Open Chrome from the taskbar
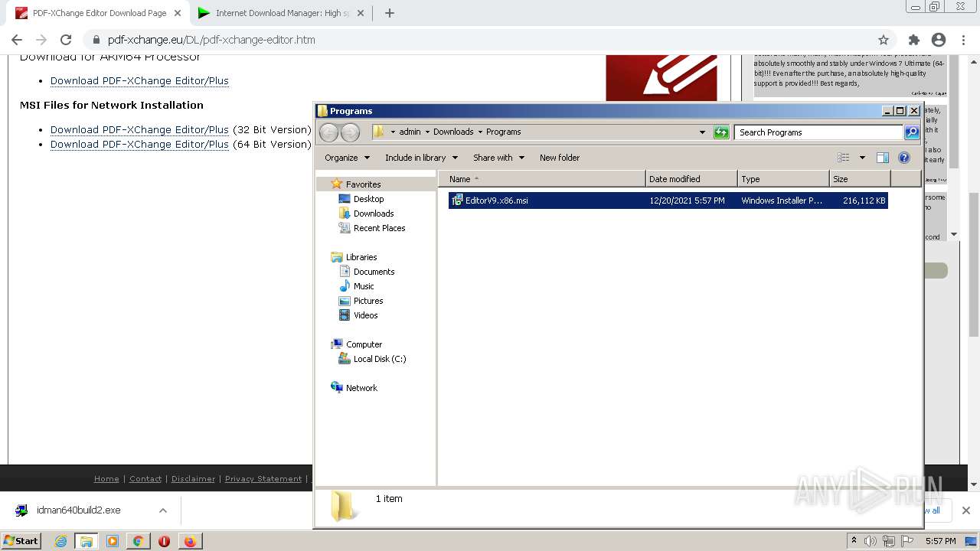 (x=138, y=541)
